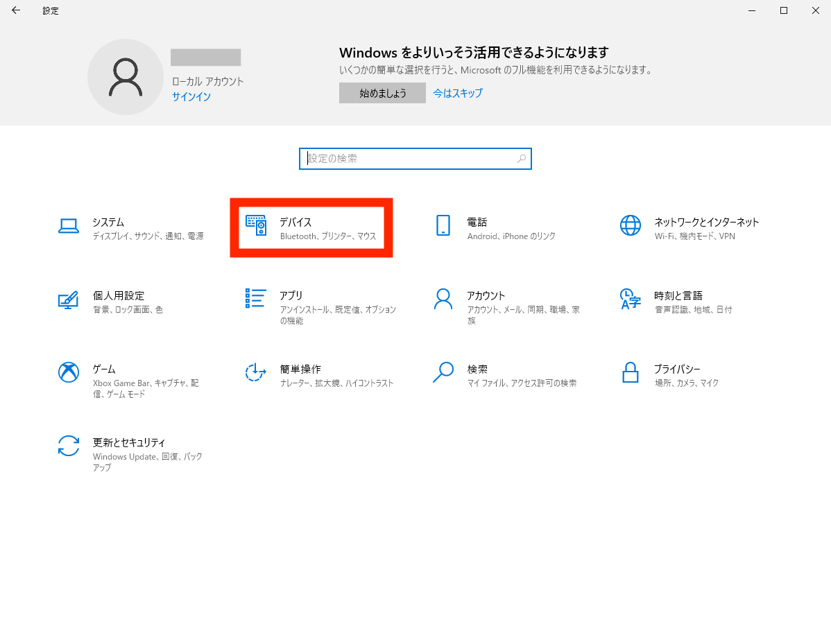
Task: Click the 簡単操作 ease of access icon
Action: tap(256, 372)
